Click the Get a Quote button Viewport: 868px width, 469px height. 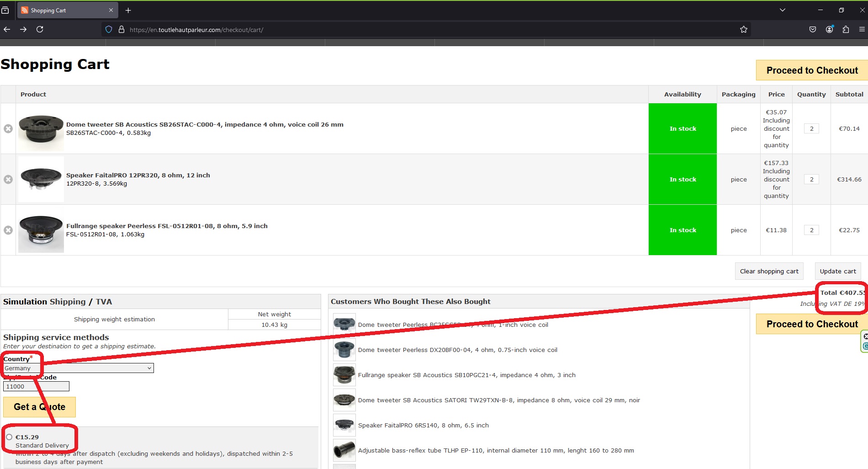(39, 407)
